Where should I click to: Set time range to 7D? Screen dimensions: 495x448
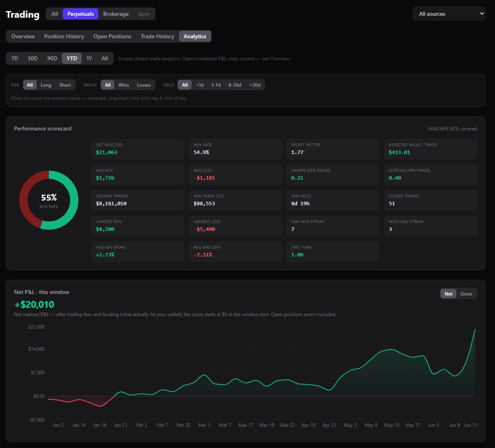(14, 58)
